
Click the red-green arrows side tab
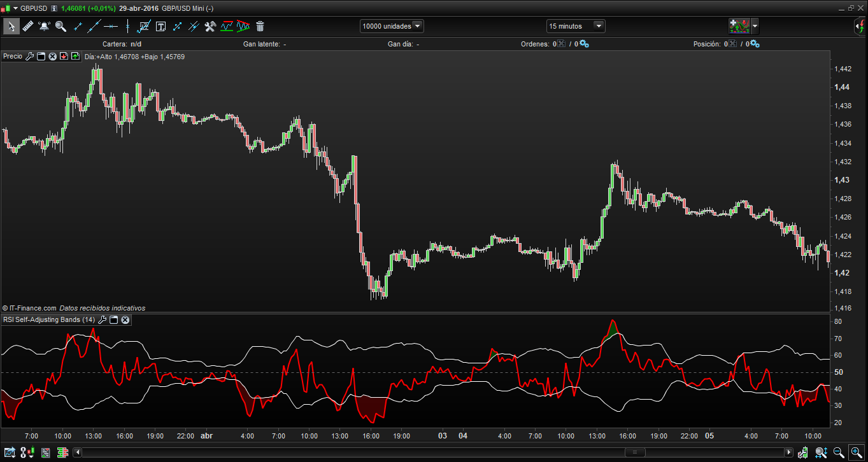coord(860,26)
